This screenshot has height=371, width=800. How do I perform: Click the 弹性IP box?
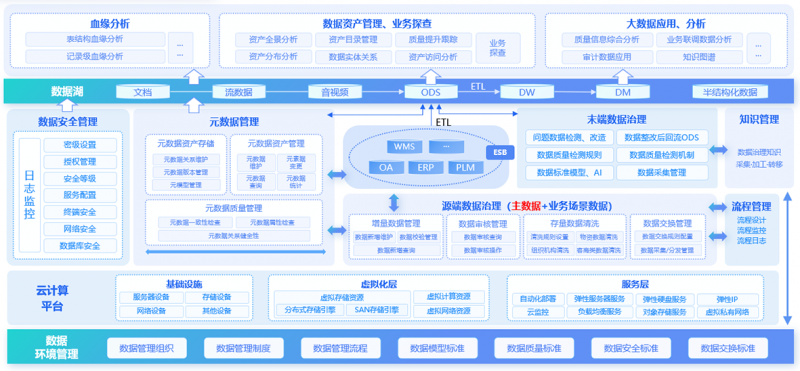pyautogui.click(x=728, y=299)
